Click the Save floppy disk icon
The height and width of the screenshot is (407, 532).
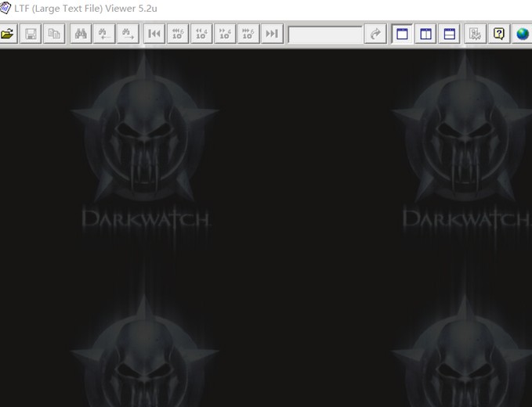(x=31, y=34)
